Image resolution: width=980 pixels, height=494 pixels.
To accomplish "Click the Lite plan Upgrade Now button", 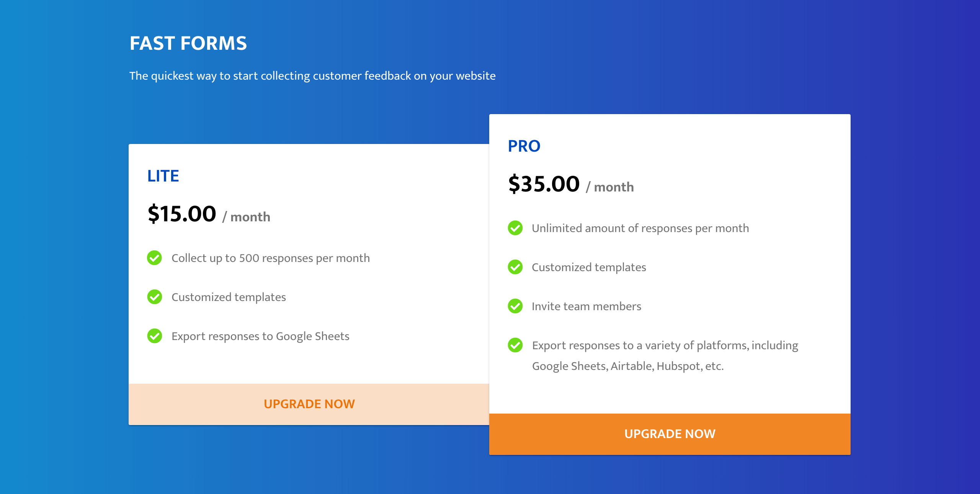I will point(309,404).
